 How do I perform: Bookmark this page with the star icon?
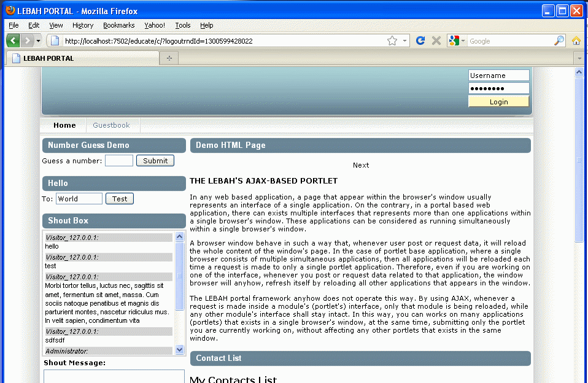tap(392, 41)
